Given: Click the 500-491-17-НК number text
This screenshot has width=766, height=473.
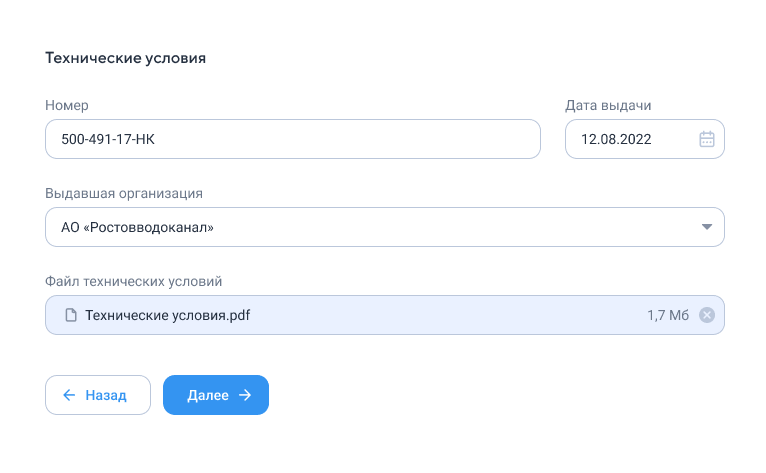Looking at the screenshot, I should point(108,139).
